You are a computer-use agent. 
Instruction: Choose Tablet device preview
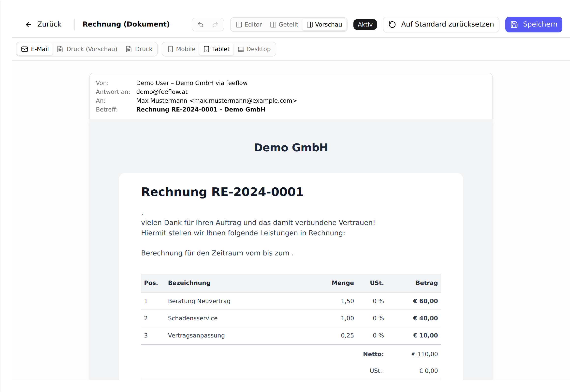(x=217, y=49)
